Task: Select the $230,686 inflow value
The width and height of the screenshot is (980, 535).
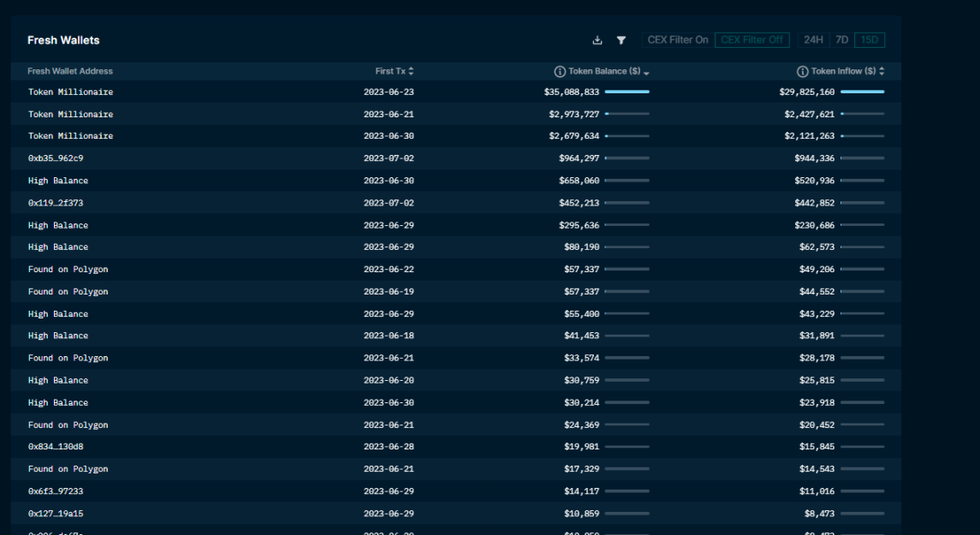Action: (814, 225)
